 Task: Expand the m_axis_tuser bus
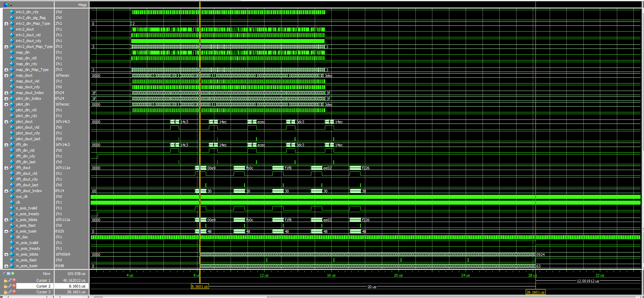6,266
